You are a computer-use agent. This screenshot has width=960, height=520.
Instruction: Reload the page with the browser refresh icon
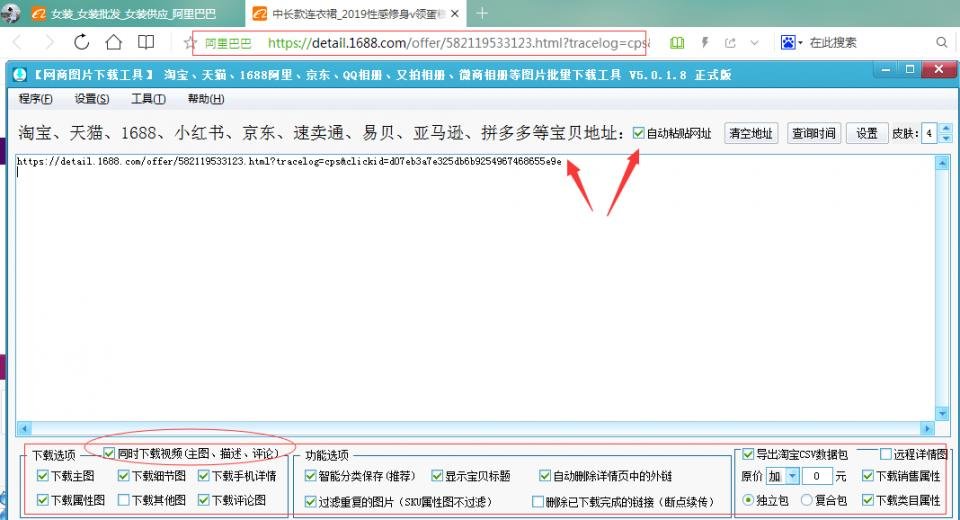coord(81,42)
